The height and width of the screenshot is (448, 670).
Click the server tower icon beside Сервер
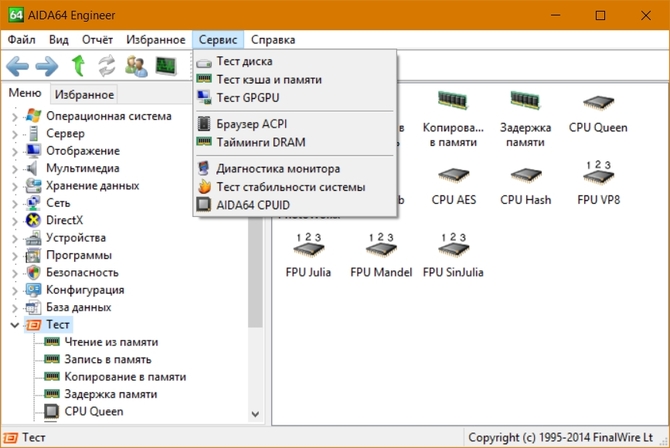[33, 133]
